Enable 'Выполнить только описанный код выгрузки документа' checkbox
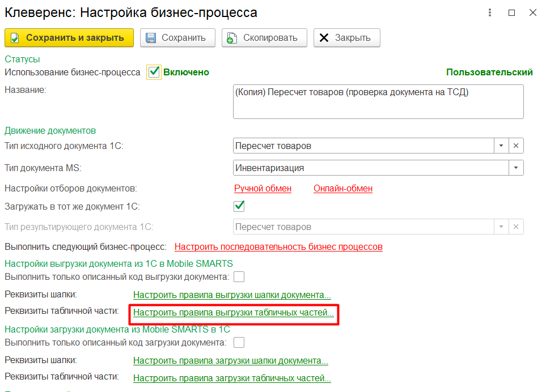546x392 pixels. pos(239,277)
